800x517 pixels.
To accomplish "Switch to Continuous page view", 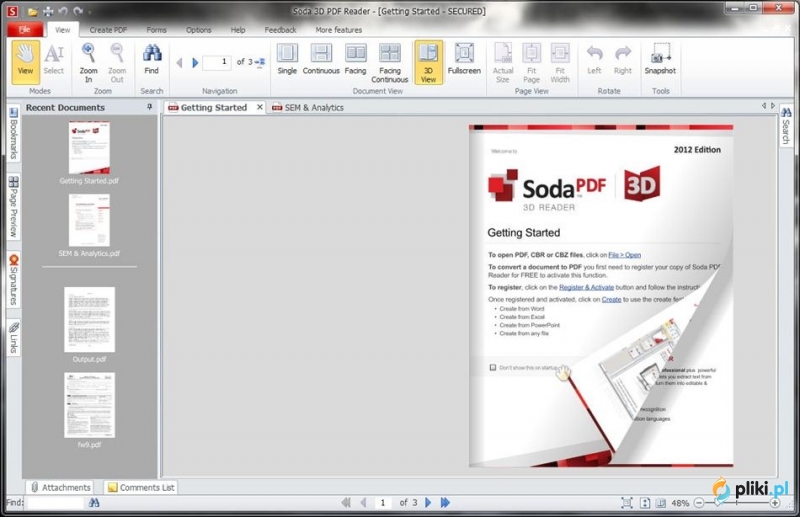I will click(x=321, y=60).
